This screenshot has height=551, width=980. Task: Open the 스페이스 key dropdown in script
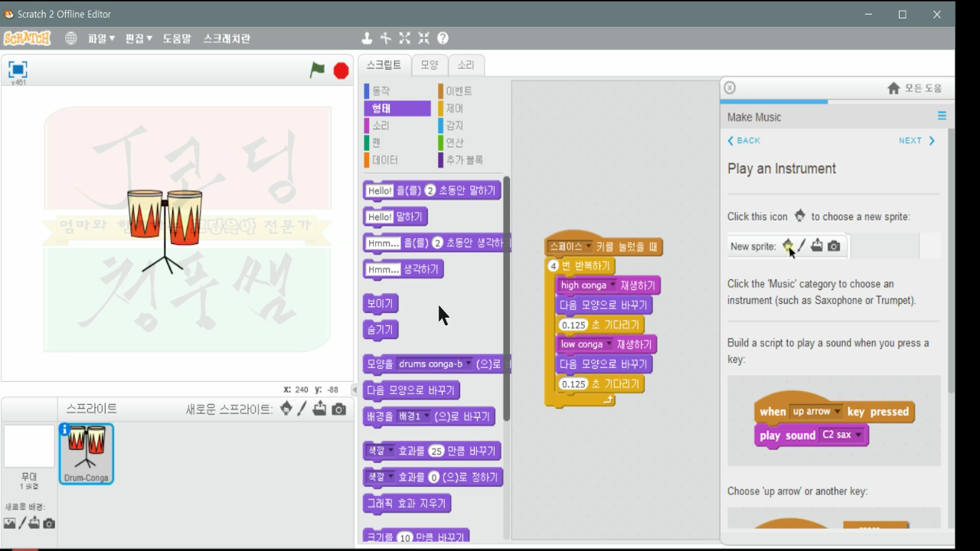pyautogui.click(x=570, y=247)
